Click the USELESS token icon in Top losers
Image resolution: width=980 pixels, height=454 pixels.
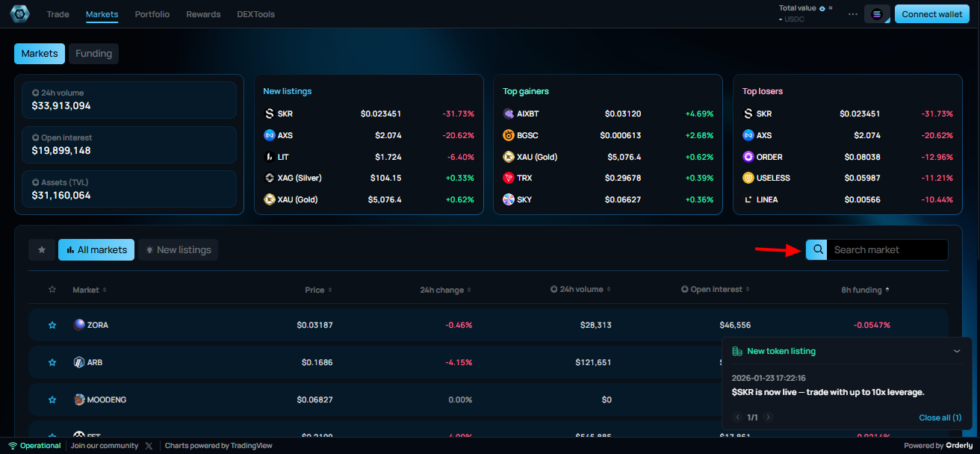pos(748,178)
